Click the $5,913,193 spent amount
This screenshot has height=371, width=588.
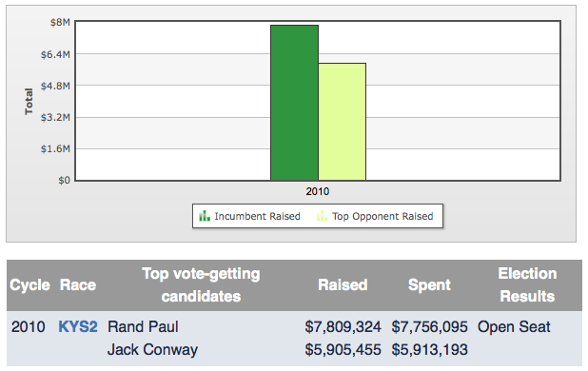click(430, 350)
